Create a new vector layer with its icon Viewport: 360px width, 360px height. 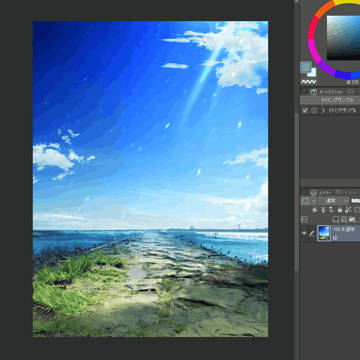[x=344, y=219]
